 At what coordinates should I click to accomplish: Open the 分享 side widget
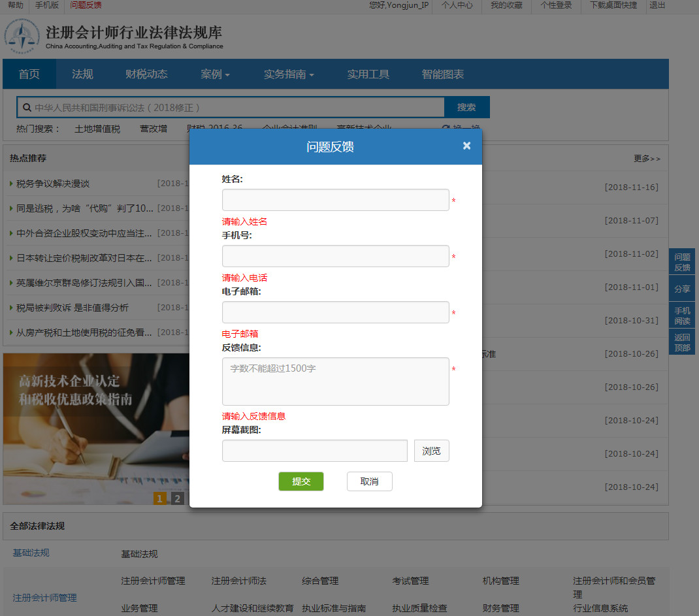tap(681, 289)
